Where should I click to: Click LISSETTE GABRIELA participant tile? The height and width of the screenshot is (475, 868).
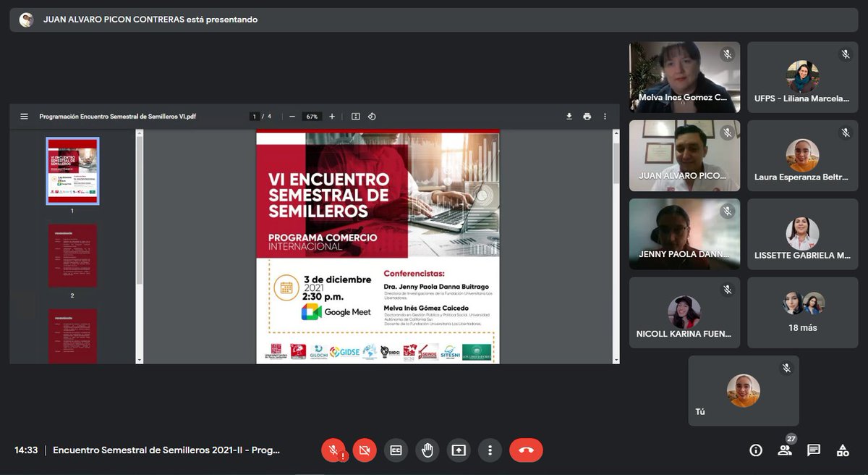click(802, 234)
